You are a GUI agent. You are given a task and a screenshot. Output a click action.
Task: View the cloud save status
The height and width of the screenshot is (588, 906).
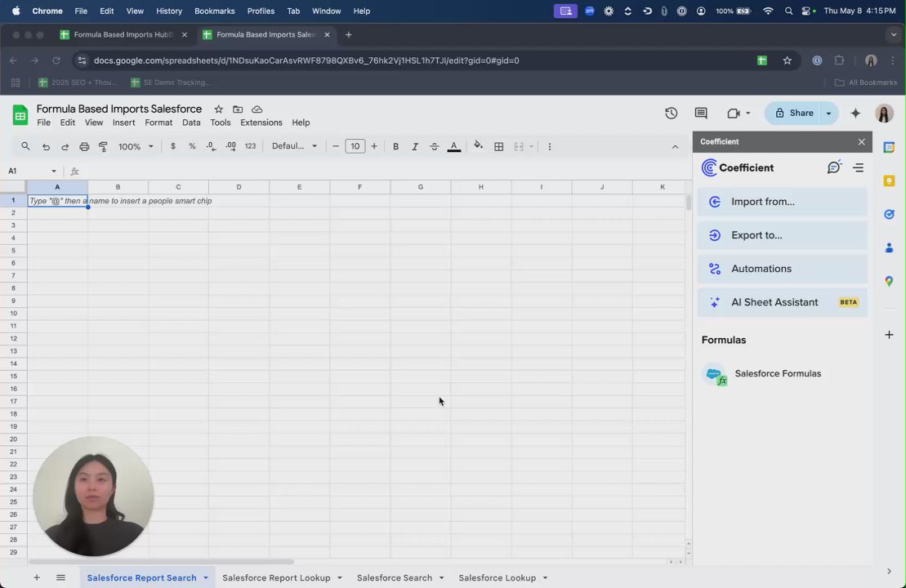point(257,109)
